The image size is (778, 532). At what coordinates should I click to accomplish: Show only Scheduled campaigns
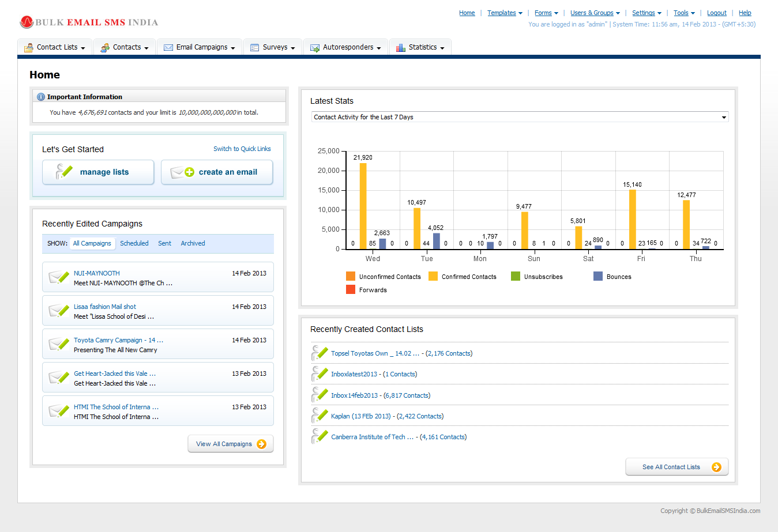(134, 243)
